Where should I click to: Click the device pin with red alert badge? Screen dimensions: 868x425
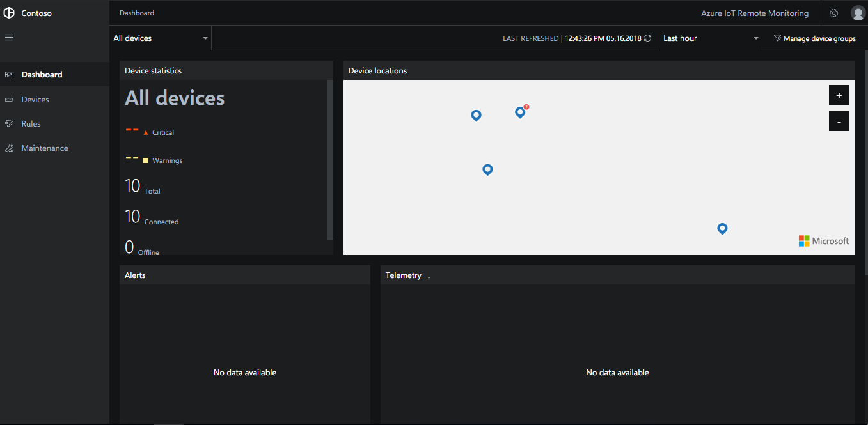tap(519, 112)
